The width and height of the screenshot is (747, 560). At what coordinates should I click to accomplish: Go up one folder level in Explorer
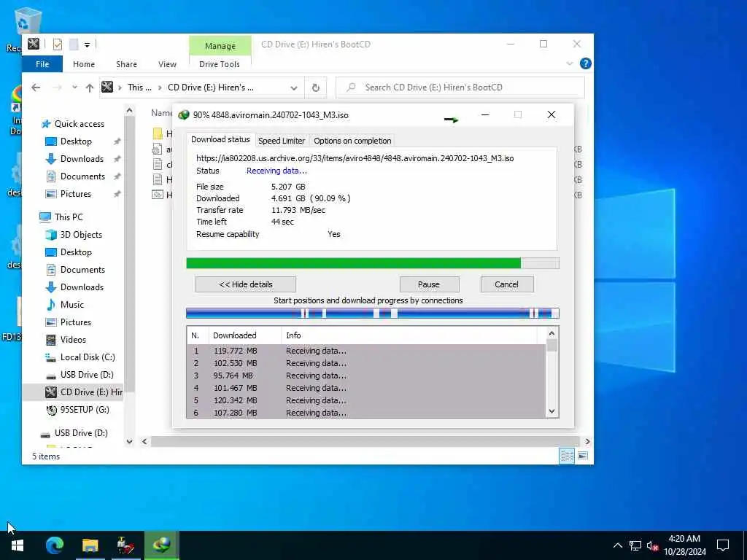pos(90,87)
